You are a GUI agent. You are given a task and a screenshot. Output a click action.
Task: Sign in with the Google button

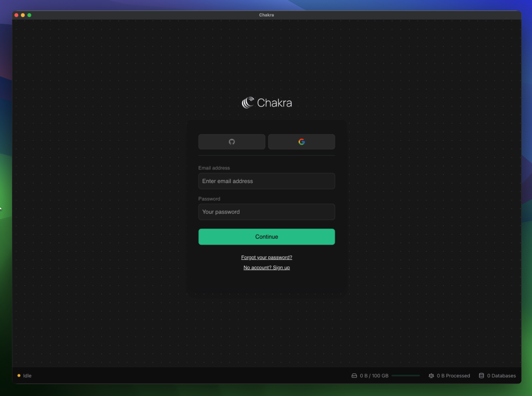pyautogui.click(x=302, y=142)
